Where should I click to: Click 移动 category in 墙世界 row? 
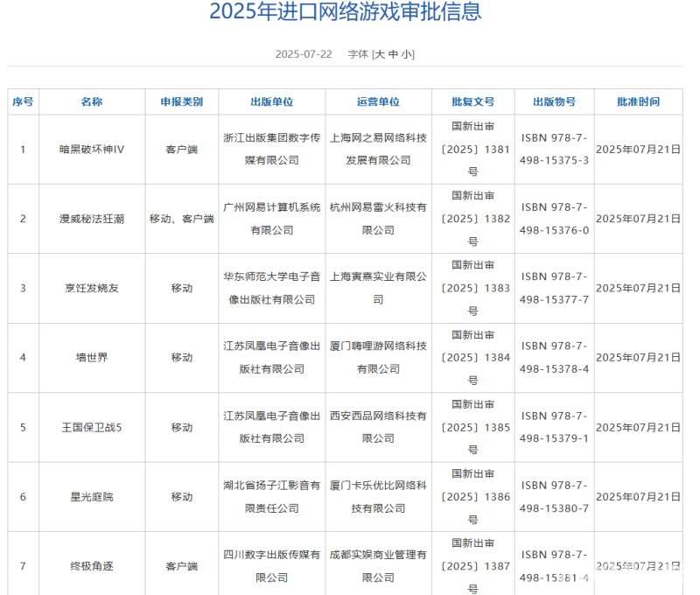182,358
